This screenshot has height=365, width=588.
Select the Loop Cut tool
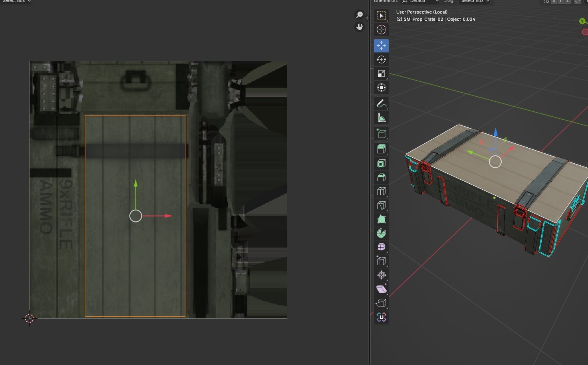point(381,191)
